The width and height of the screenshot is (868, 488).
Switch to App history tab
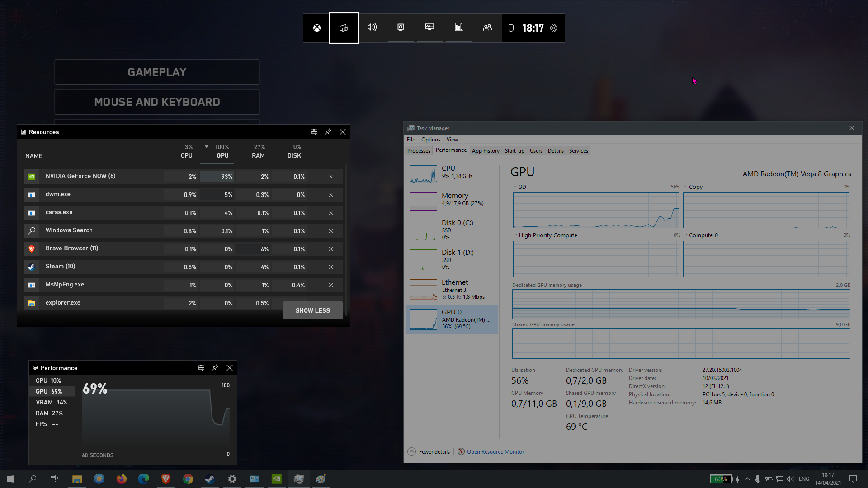point(486,151)
